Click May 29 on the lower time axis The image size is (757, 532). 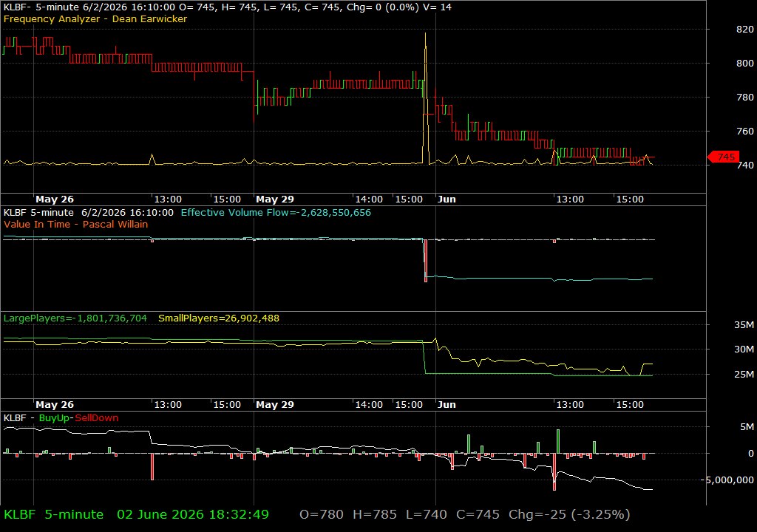click(275, 405)
